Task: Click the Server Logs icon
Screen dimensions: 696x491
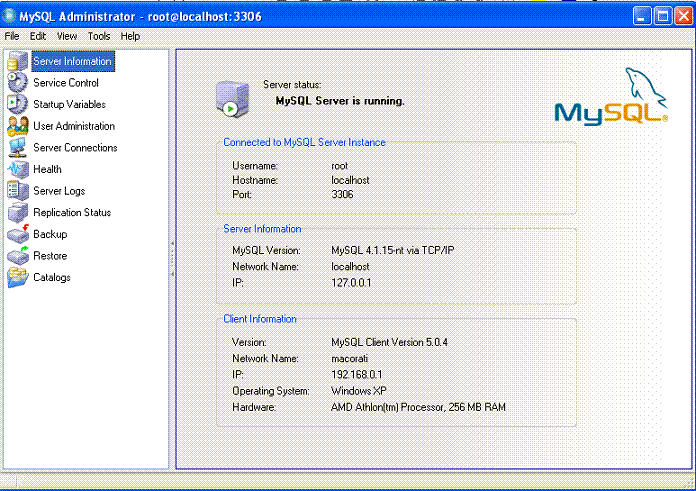Action: [18, 191]
